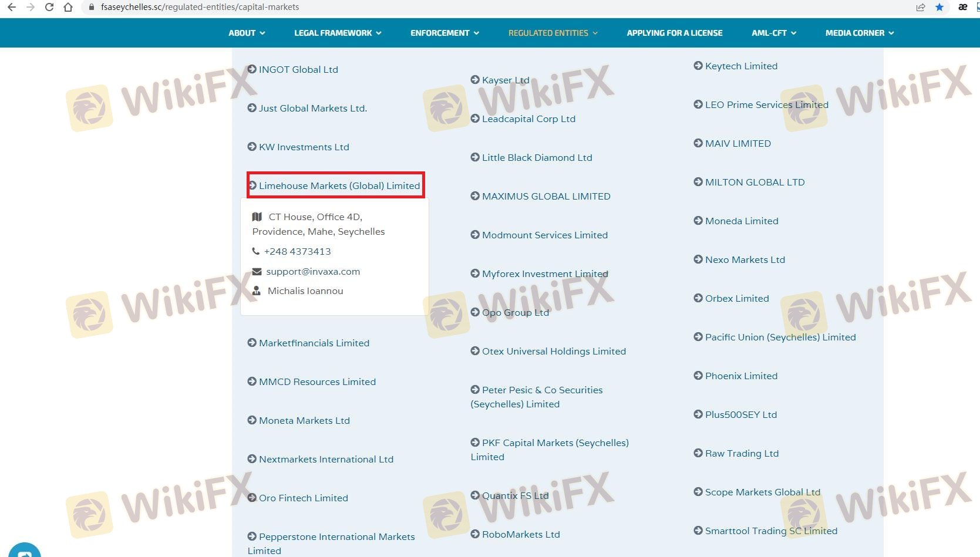Click the +248 4373413 phone number

tap(297, 251)
